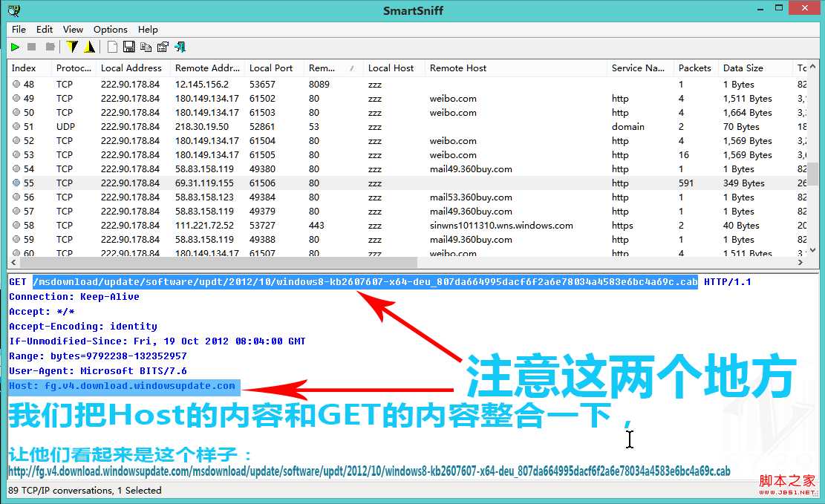Select row index 56 mail53.360buy.com

click(x=408, y=197)
